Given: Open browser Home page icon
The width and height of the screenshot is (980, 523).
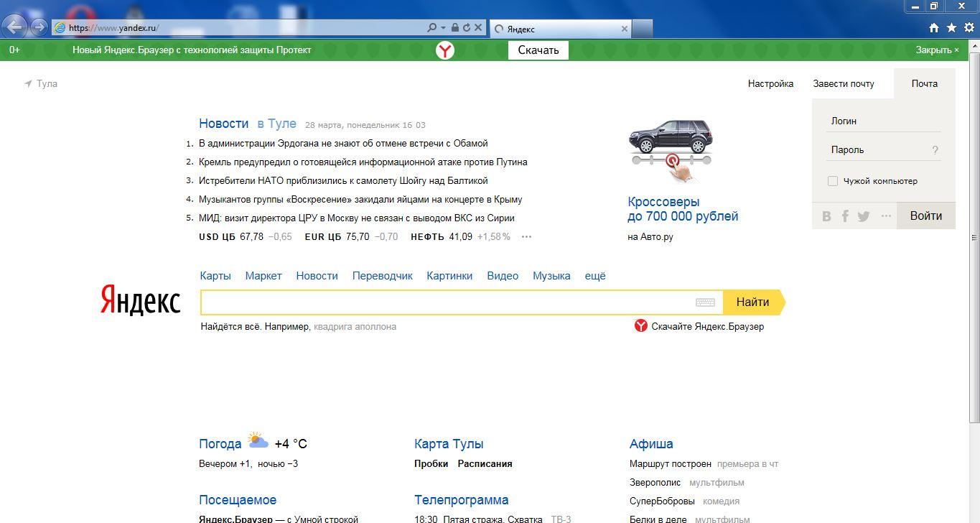Looking at the screenshot, I should coord(934,28).
